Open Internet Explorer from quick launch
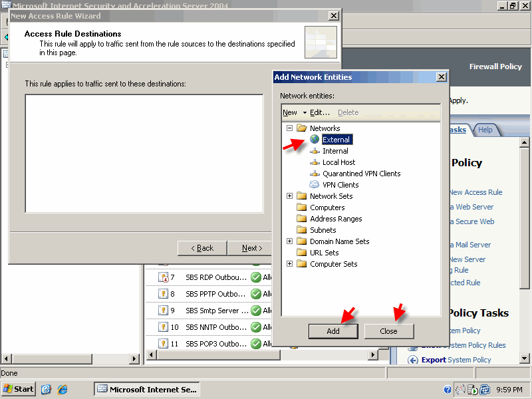This screenshot has height=399, width=532. pyautogui.click(x=63, y=389)
